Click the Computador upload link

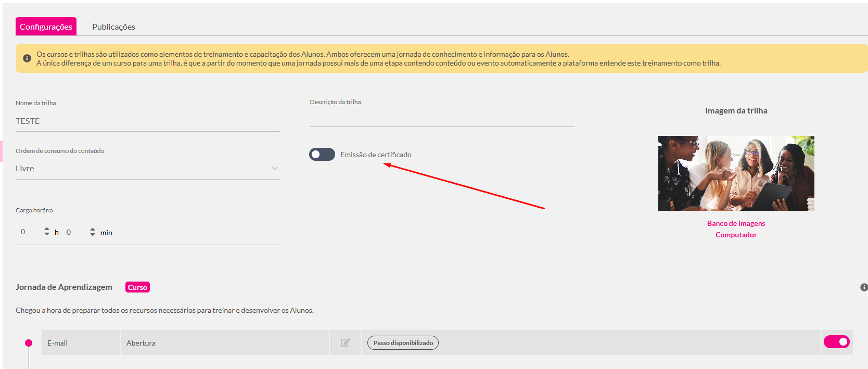pos(736,235)
